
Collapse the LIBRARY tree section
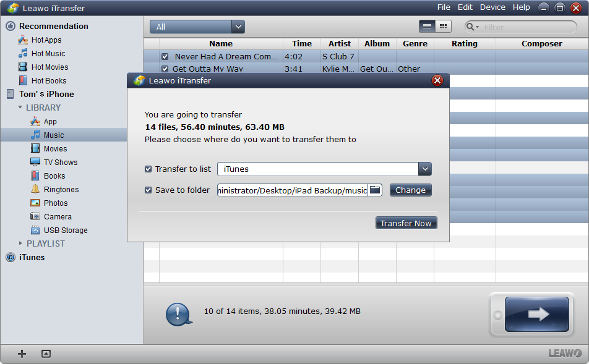(20, 108)
